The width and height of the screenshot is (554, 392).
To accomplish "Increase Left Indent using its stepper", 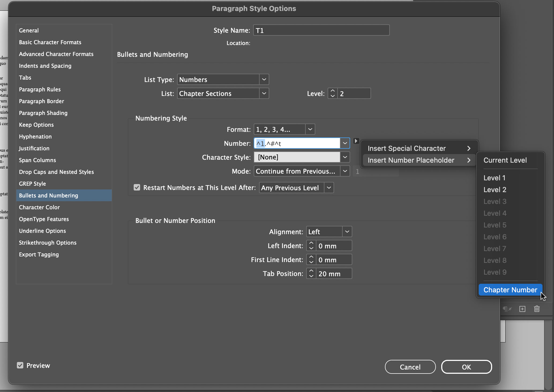I will 311,243.
